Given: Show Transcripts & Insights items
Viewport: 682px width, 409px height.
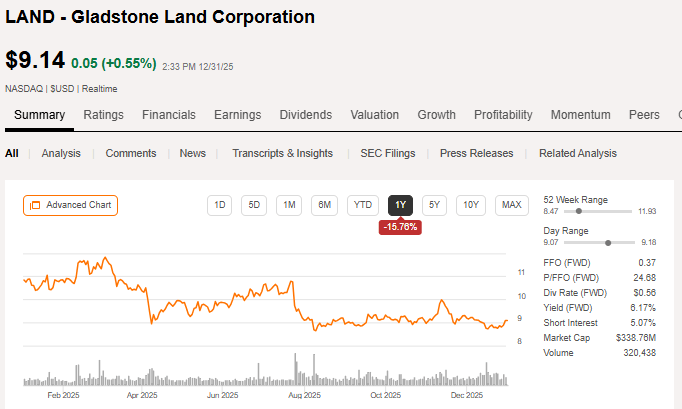Looking at the screenshot, I should pyautogui.click(x=283, y=153).
